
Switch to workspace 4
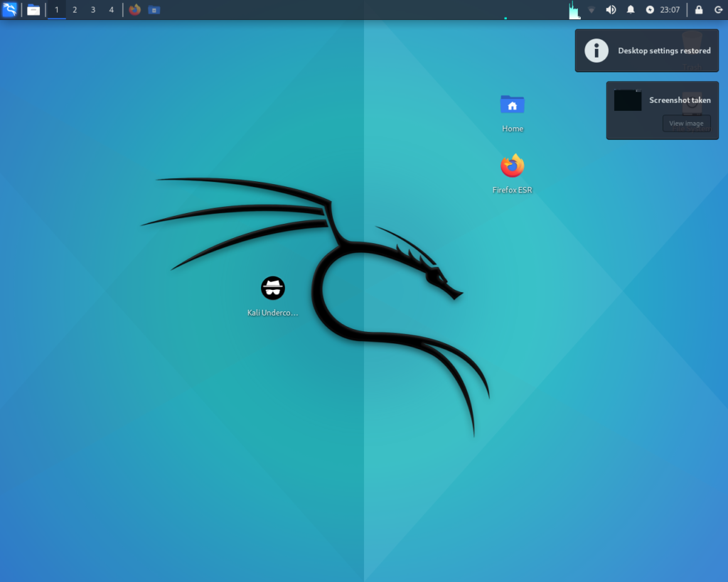tap(112, 10)
